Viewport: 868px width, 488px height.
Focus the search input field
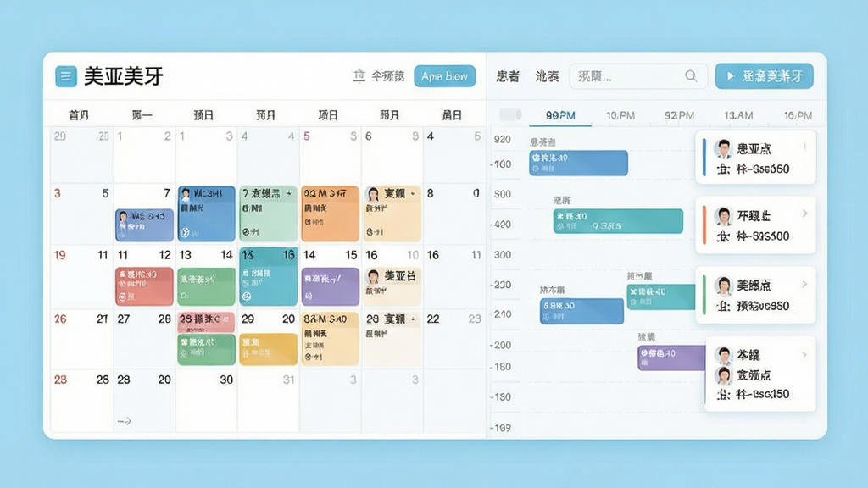pos(638,76)
